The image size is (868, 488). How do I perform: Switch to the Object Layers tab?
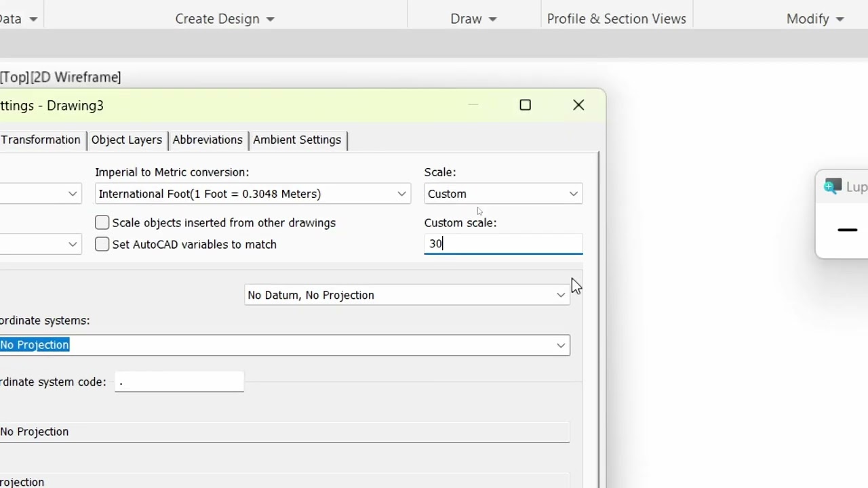(127, 140)
